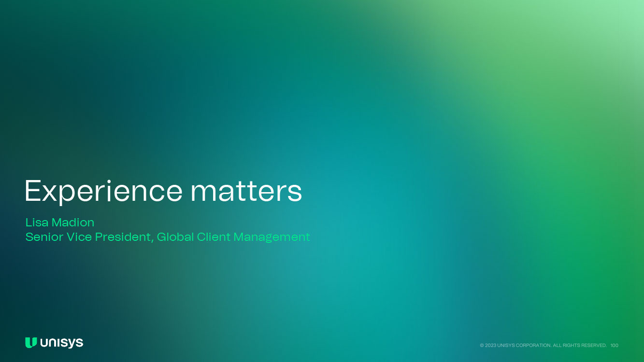Click the Unisys logo in the footer
This screenshot has width=644, height=362.
coord(54,343)
